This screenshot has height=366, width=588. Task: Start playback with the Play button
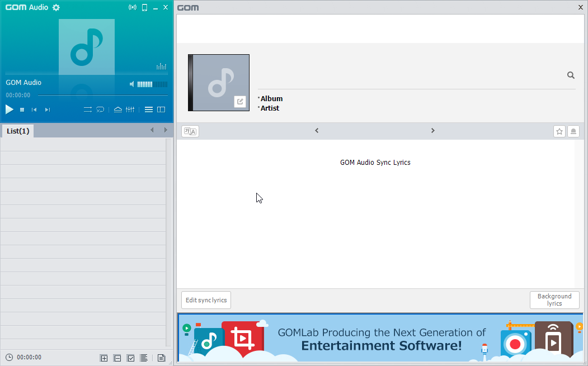10,110
